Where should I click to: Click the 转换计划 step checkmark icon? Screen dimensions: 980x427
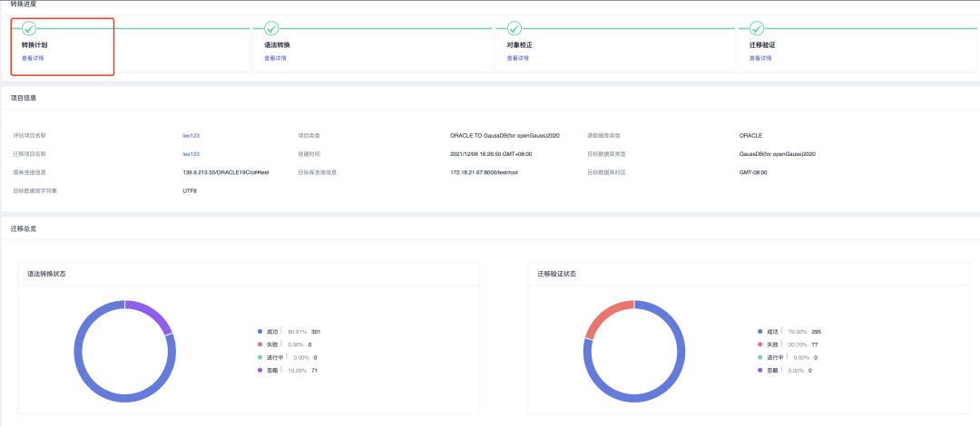click(29, 28)
